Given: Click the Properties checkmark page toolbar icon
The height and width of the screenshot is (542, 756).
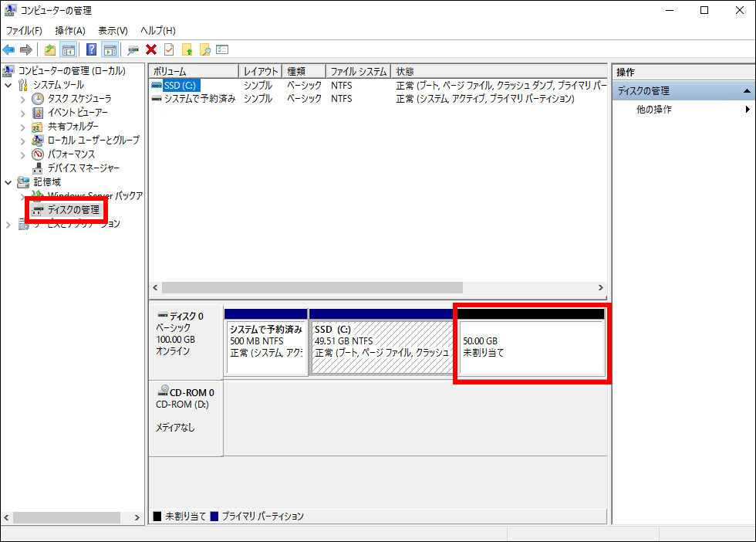Looking at the screenshot, I should (168, 50).
